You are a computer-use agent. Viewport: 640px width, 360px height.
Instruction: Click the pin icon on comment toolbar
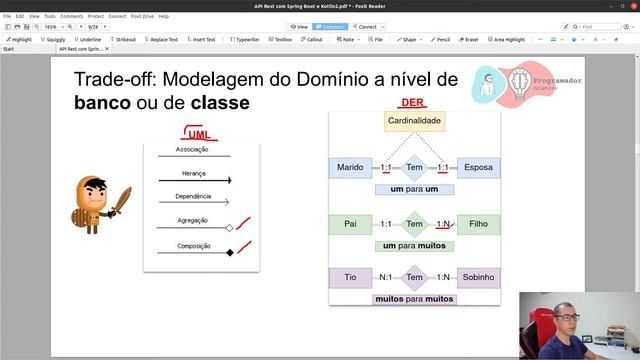click(x=616, y=40)
